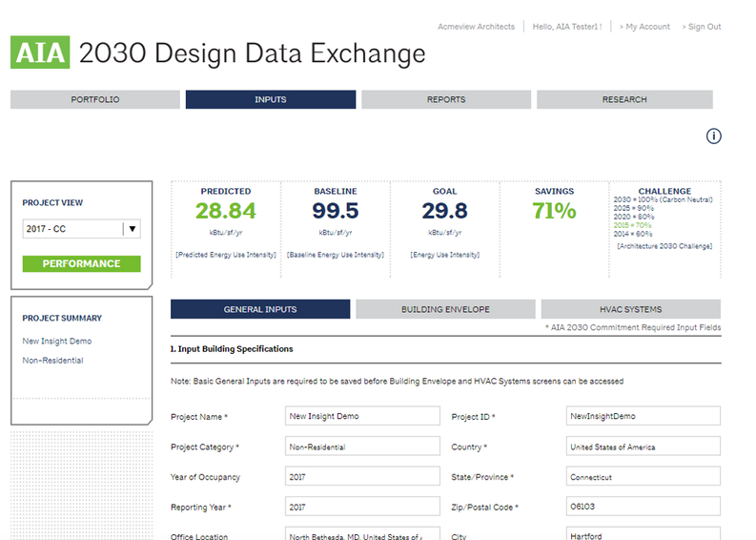Click the Sign Out link

[701, 27]
